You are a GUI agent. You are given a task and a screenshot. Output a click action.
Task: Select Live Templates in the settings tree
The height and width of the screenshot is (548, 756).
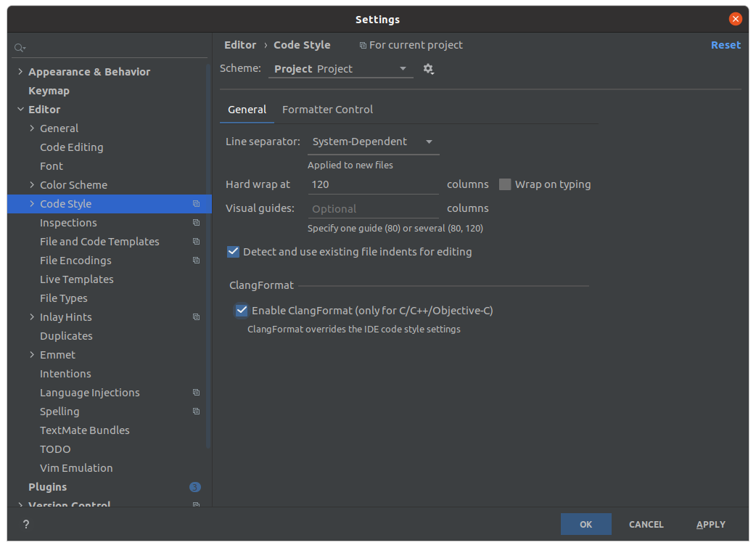76,279
